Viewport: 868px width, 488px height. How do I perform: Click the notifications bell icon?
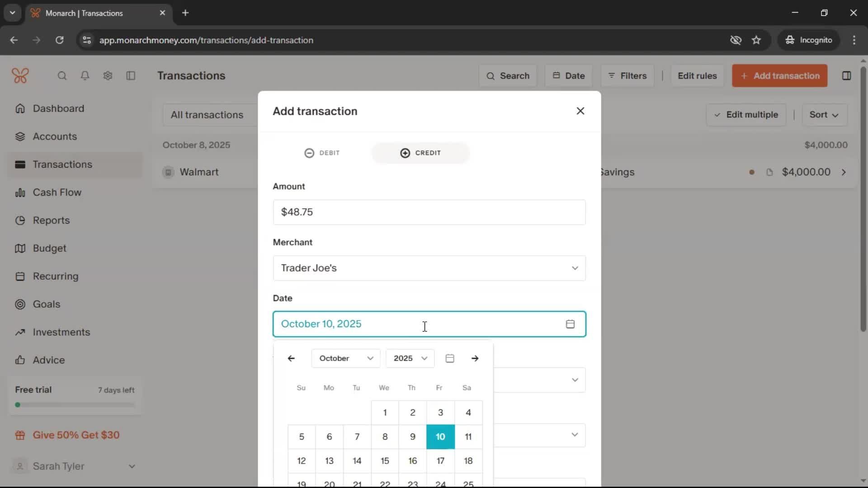[x=85, y=75]
